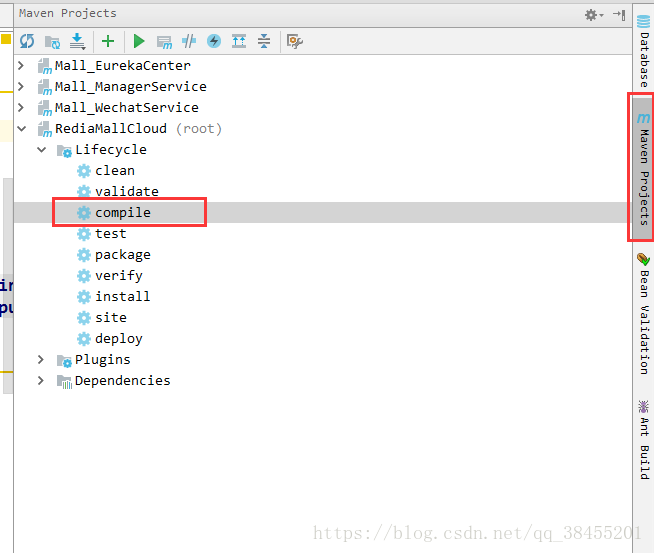Click gear icon beside install goal
The width and height of the screenshot is (654, 553).
(x=84, y=297)
